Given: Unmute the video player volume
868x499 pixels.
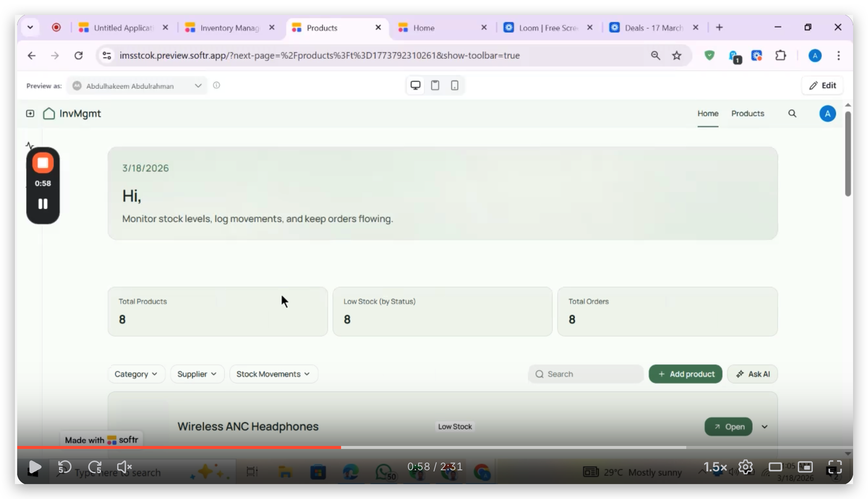Looking at the screenshot, I should coord(124,467).
